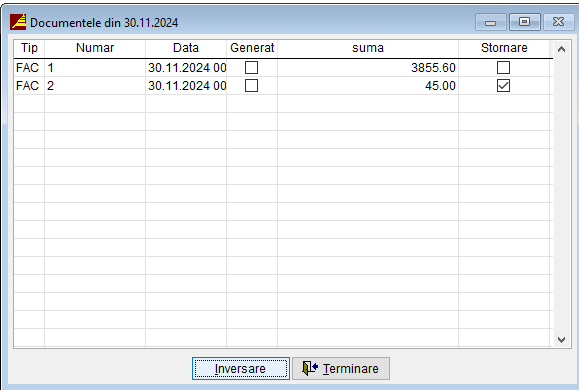
Task: Click the Stornare column header
Action: click(504, 48)
